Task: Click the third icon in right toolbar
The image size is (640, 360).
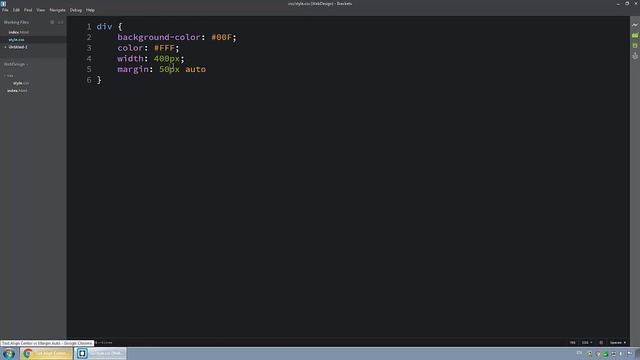Action: tap(635, 46)
